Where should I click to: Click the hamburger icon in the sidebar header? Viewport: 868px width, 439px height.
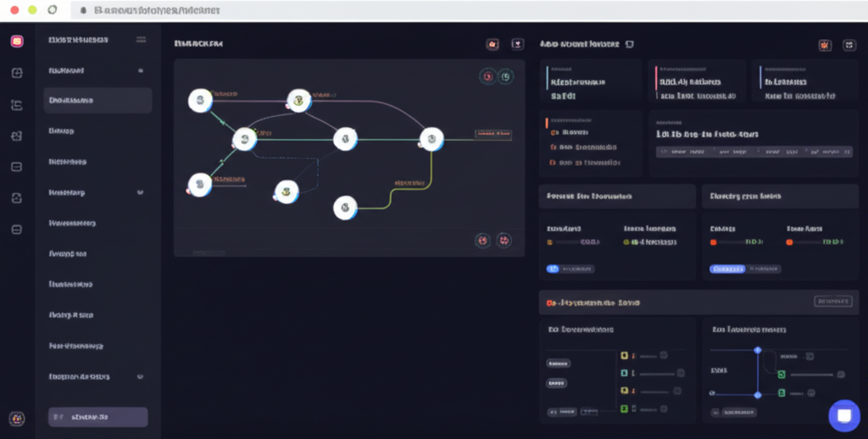click(x=141, y=40)
